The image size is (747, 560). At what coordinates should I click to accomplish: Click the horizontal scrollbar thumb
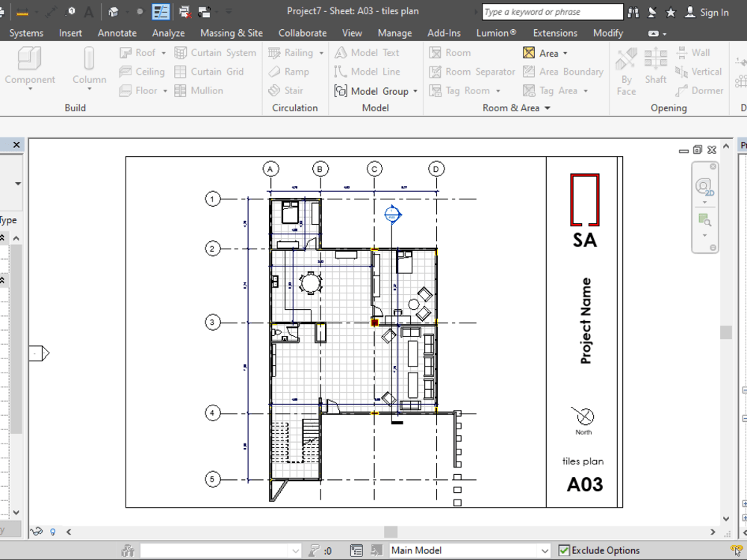[x=391, y=532]
